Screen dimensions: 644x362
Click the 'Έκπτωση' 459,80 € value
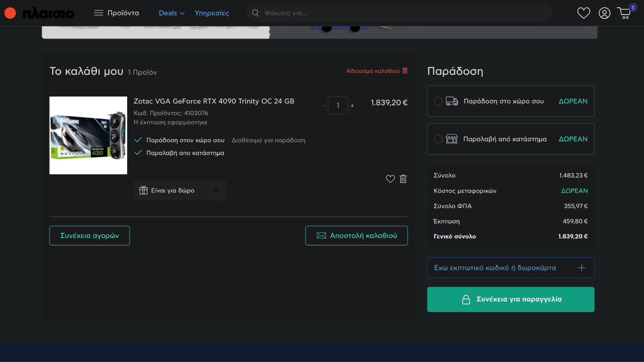click(x=575, y=221)
